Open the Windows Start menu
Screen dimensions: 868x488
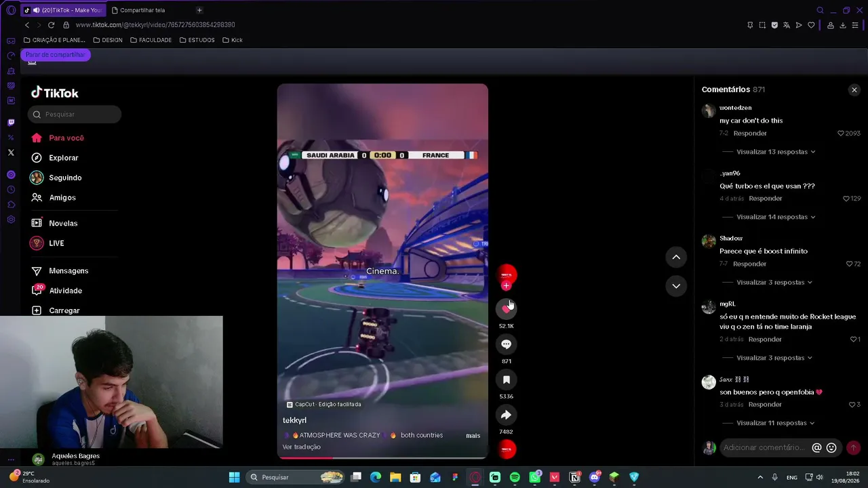234,477
